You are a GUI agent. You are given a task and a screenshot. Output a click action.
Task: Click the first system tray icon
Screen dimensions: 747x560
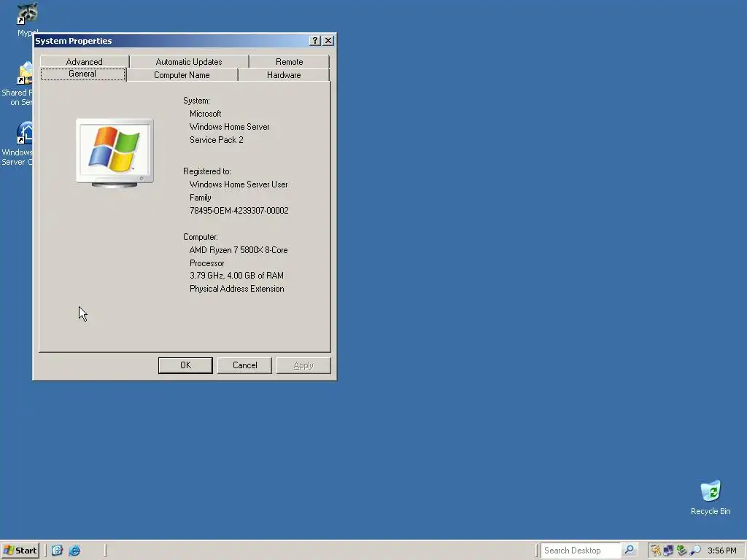(656, 551)
